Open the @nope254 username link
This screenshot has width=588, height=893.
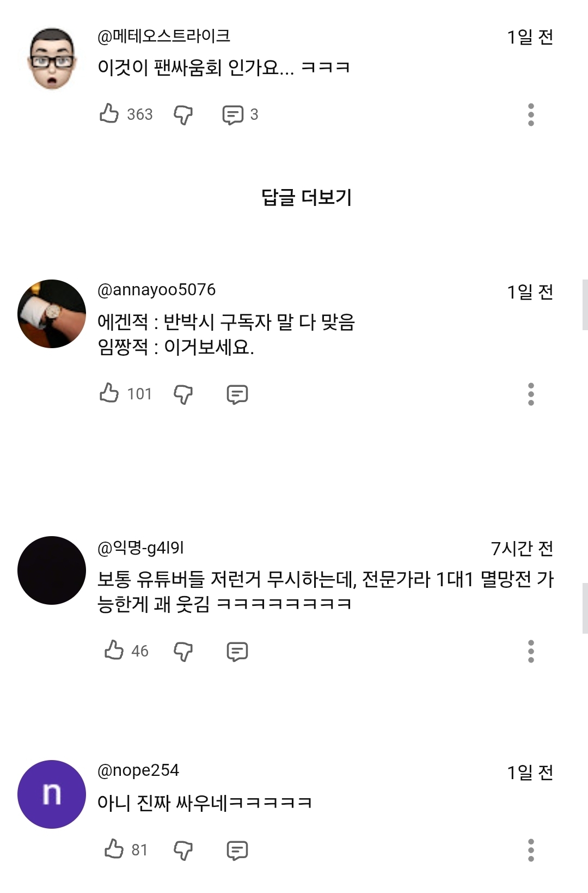pos(138,770)
